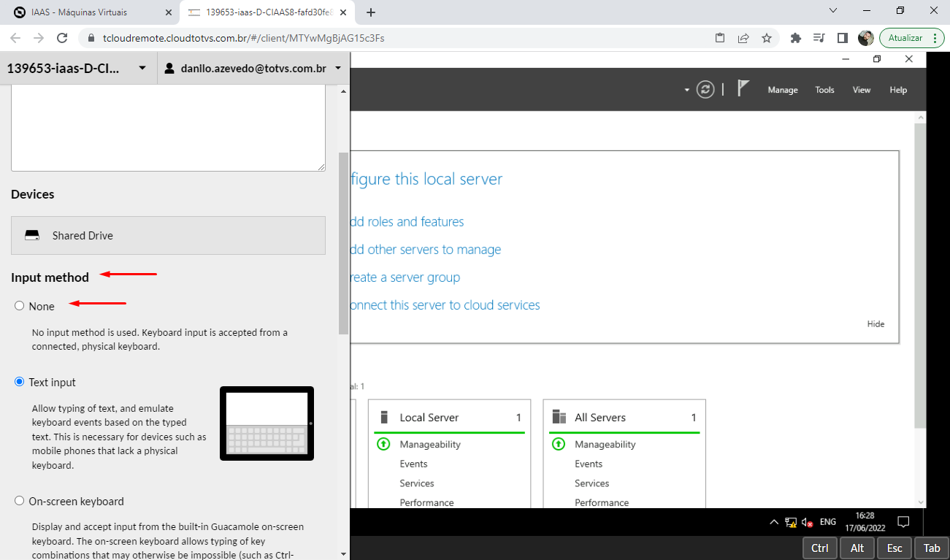
Task: Click Events under Local Server
Action: pyautogui.click(x=413, y=464)
